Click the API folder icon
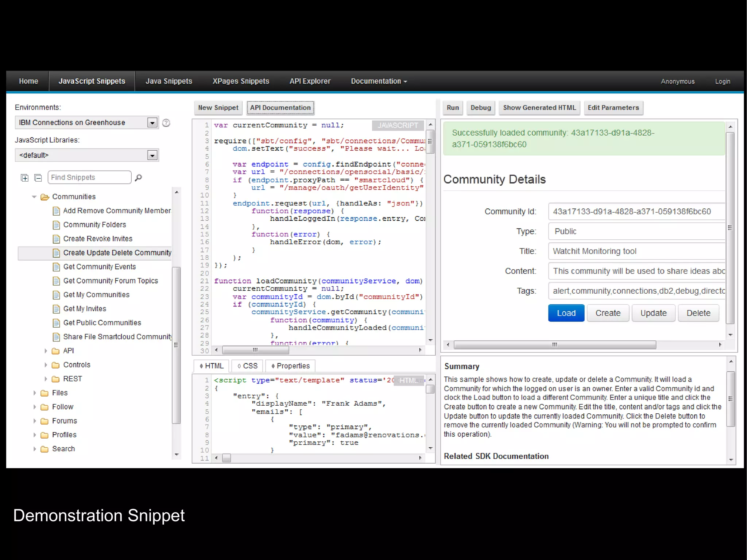Image resolution: width=747 pixels, height=560 pixels. [x=56, y=351]
